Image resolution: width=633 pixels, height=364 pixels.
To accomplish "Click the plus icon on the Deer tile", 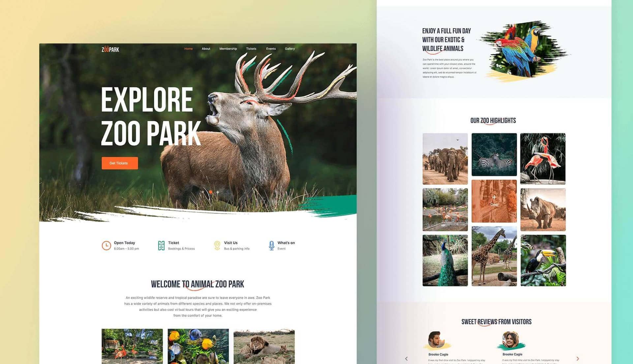I will click(494, 197).
